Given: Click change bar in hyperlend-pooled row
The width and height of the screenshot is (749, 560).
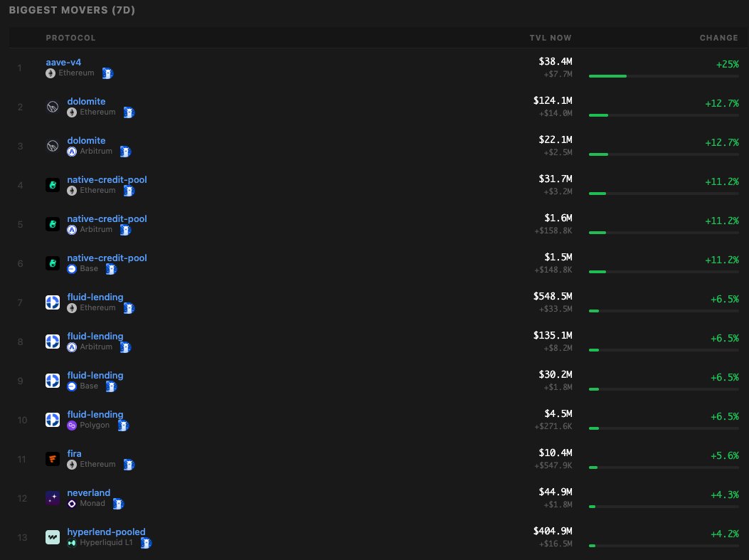Looking at the screenshot, I should click(664, 546).
